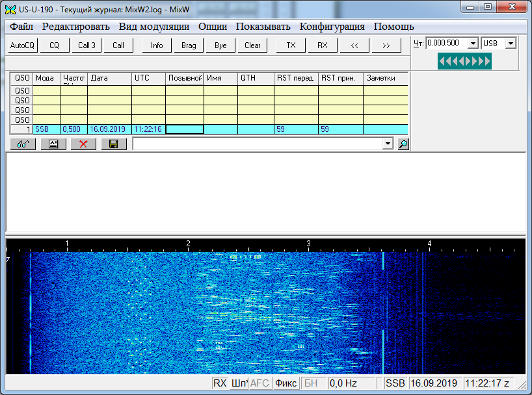Click the rightmost tuning arrow in the teal bar
This screenshot has height=395, width=532.
488,61
